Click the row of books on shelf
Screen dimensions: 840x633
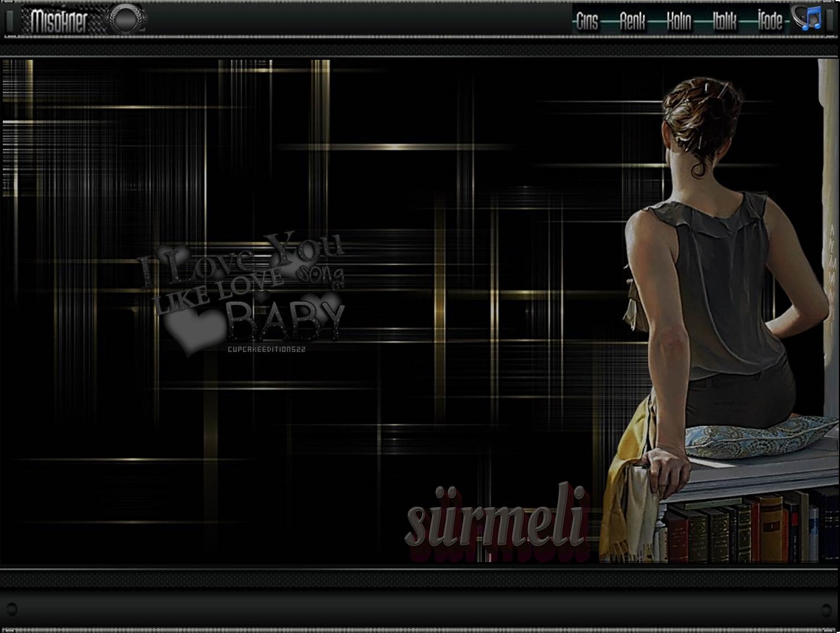743,528
